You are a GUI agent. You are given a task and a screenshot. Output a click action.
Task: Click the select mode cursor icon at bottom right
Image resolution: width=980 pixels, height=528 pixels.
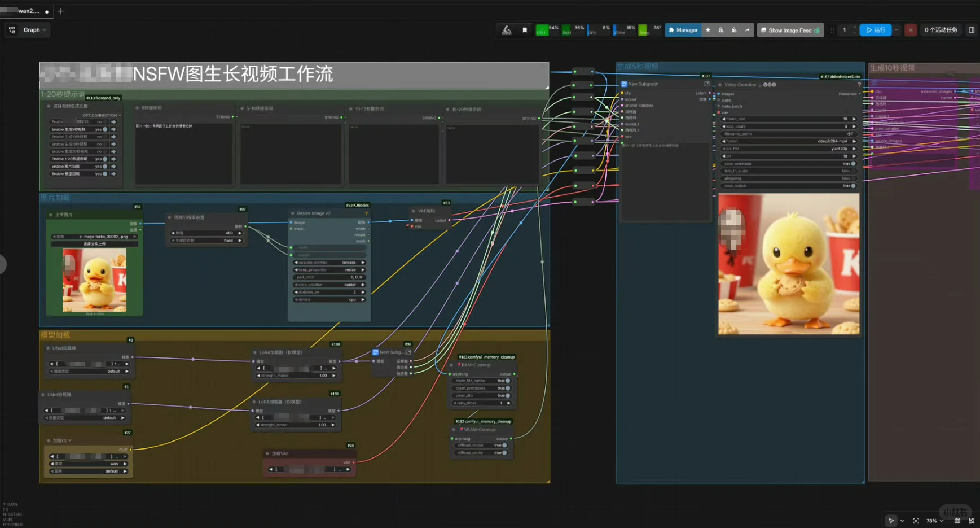coord(891,521)
